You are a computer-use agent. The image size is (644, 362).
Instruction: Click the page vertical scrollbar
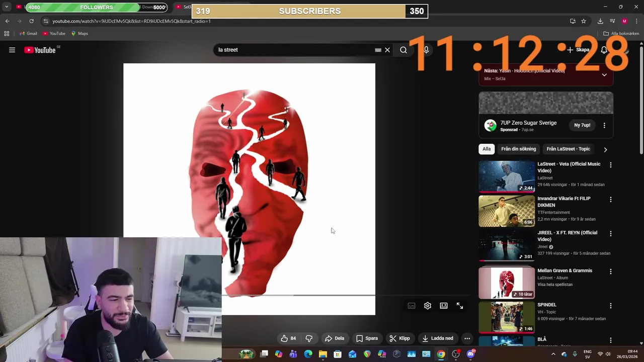pos(641,101)
